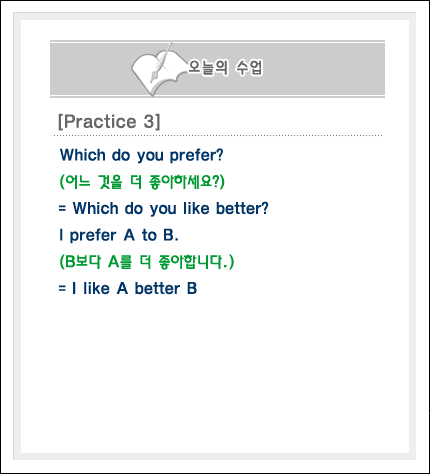The height and width of the screenshot is (474, 430).
Task: Click the book and quill pen icon
Action: pyautogui.click(x=159, y=70)
